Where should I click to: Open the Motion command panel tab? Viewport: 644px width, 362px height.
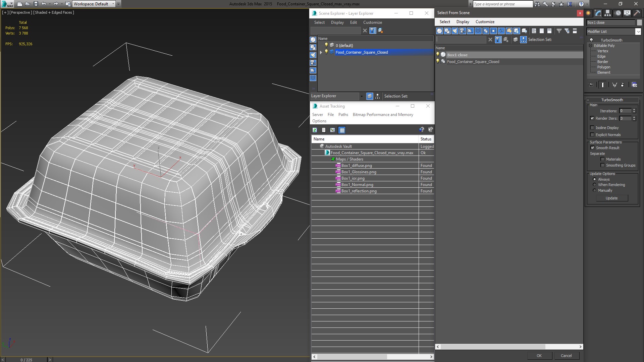click(618, 13)
